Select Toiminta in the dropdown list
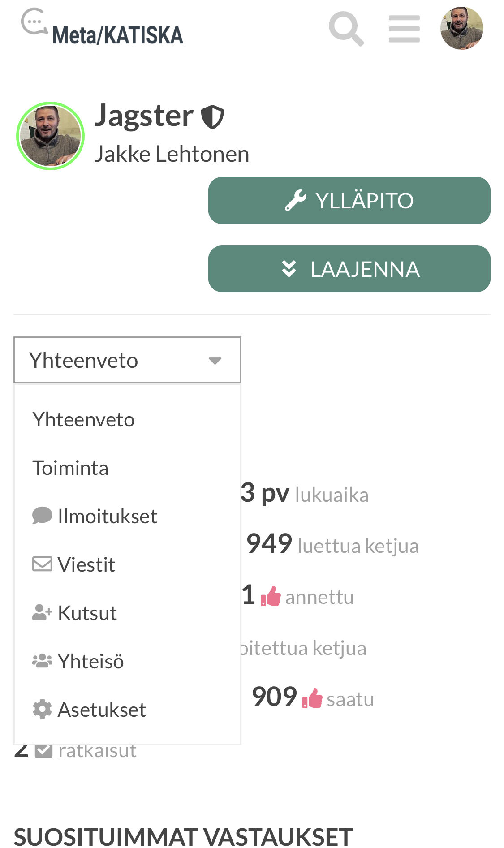The image size is (504, 848). [x=71, y=468]
